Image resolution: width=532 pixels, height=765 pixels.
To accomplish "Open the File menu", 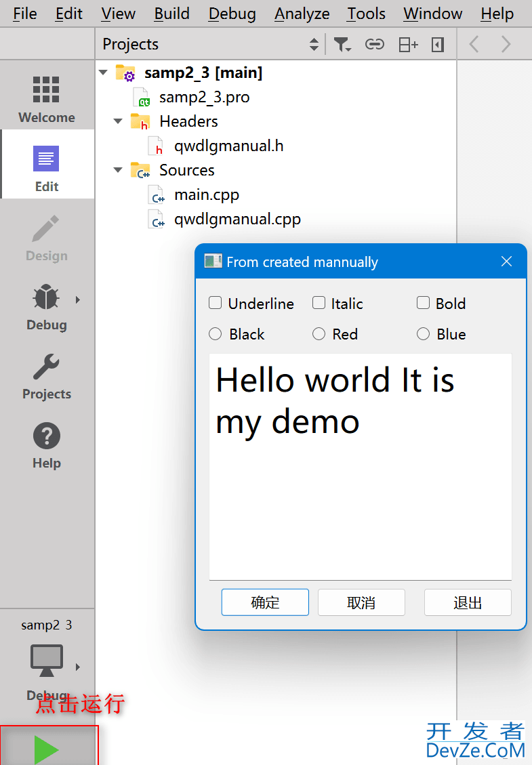I will tap(25, 14).
